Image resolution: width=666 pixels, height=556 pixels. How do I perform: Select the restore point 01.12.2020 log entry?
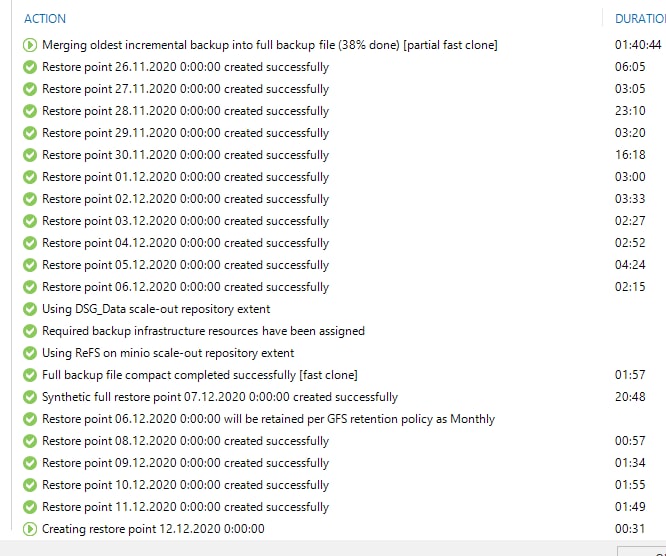click(185, 177)
